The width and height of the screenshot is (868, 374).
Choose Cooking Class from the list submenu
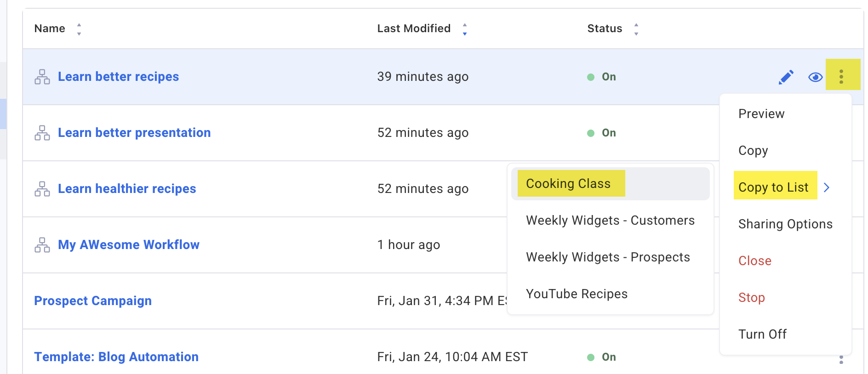568,184
